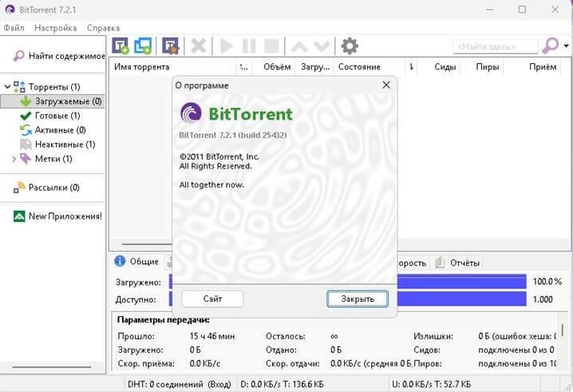The width and height of the screenshot is (573, 392).
Task: Click the sidebar horizontal scrollbar
Action: [51, 366]
